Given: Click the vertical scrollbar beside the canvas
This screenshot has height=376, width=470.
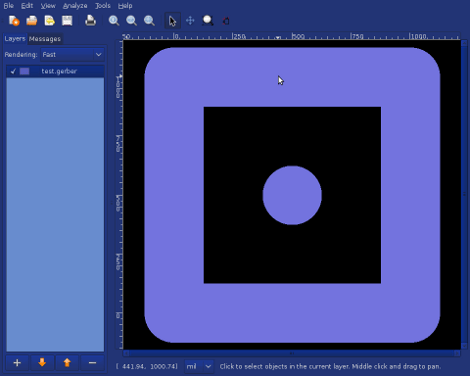Looking at the screenshot, I should [x=464, y=194].
